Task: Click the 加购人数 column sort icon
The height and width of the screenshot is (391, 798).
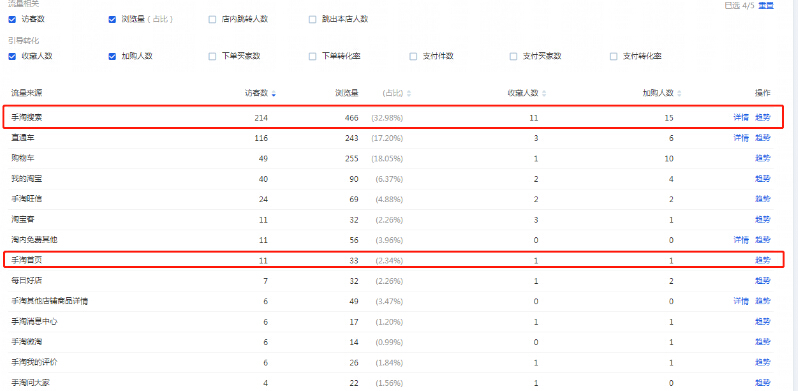Action: [679, 94]
